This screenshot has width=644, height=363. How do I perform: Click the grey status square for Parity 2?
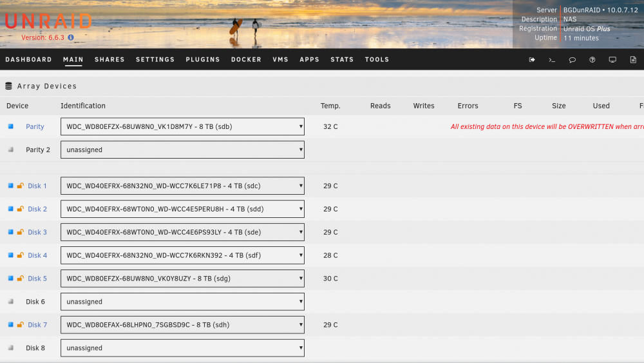pyautogui.click(x=11, y=150)
